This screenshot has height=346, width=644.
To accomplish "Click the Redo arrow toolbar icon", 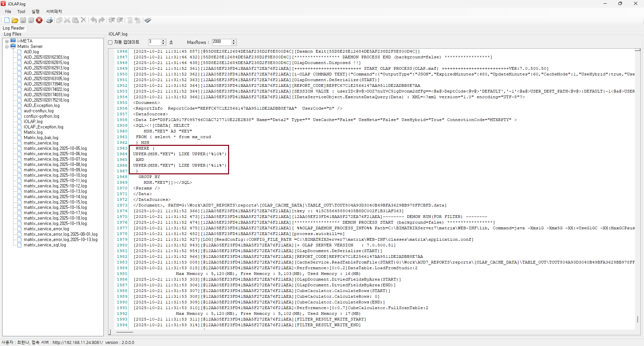I will coord(102,20).
